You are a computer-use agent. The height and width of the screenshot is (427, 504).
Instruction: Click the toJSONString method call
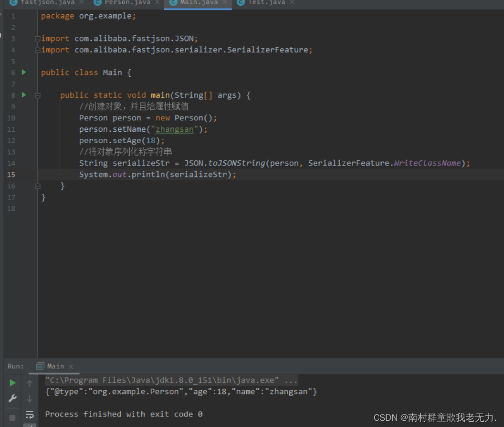tap(237, 163)
